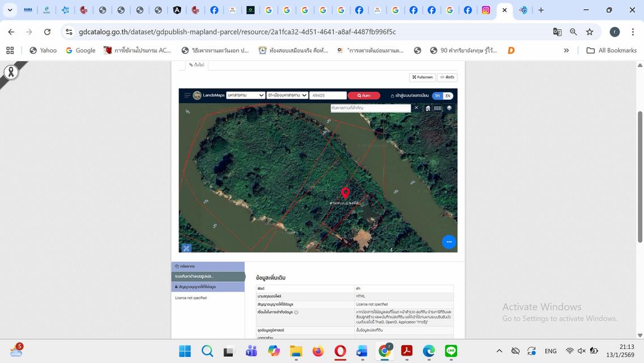This screenshot has height=363, width=644.
Task: Click the info icon beside the access conditions row
Action: coord(296,312)
